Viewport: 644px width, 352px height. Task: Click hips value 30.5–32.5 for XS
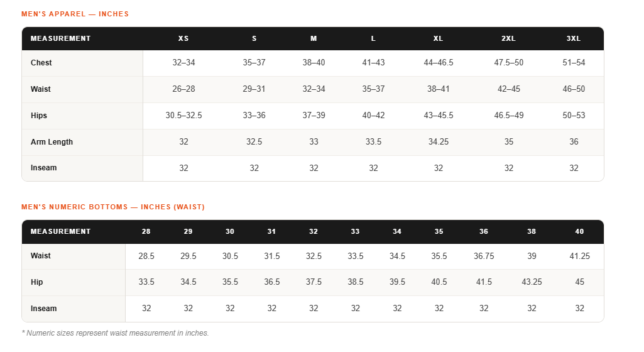click(x=183, y=116)
